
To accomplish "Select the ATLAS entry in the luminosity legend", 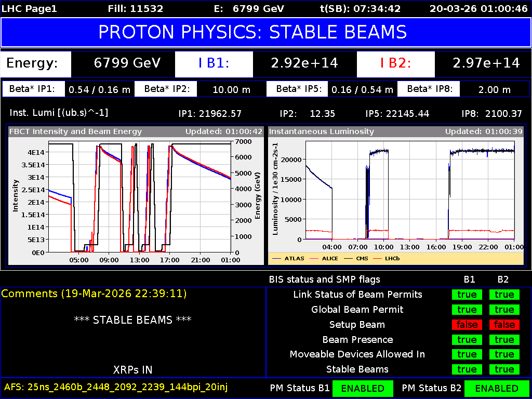I will coord(295,258).
